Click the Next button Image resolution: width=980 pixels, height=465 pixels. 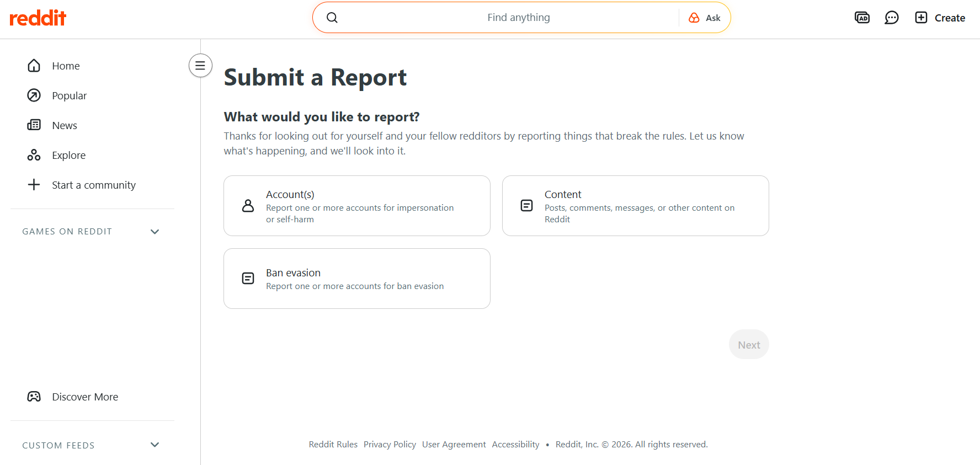749,345
